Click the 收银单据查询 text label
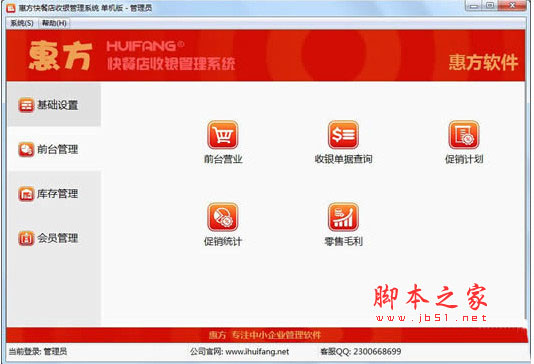Screen dimensions: 534x364 coord(343,159)
